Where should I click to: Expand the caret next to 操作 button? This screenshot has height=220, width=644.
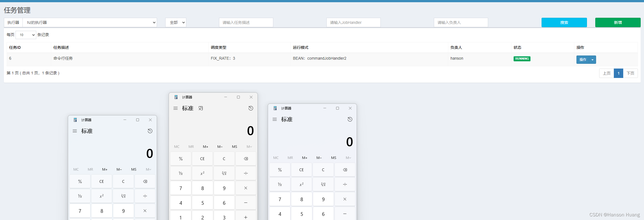(593, 60)
